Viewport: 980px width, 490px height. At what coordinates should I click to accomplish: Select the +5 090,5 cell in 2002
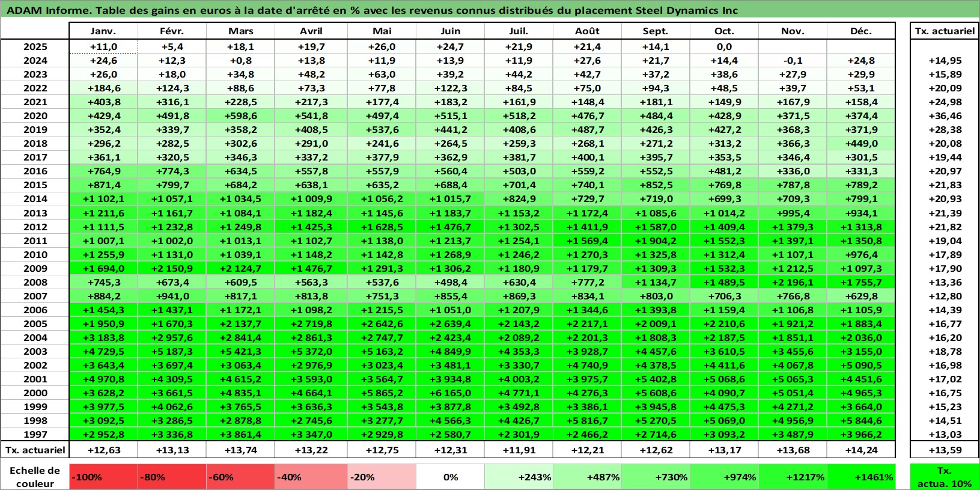[861, 365]
